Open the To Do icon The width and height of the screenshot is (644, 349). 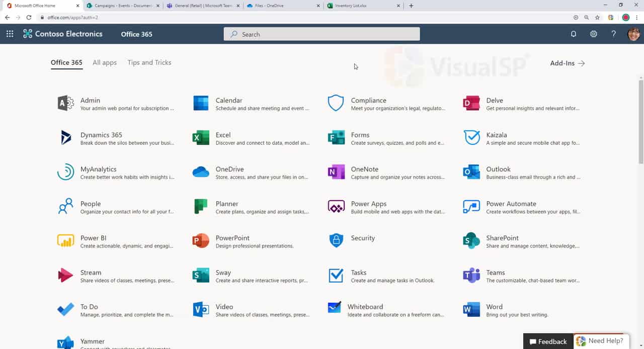pos(66,309)
